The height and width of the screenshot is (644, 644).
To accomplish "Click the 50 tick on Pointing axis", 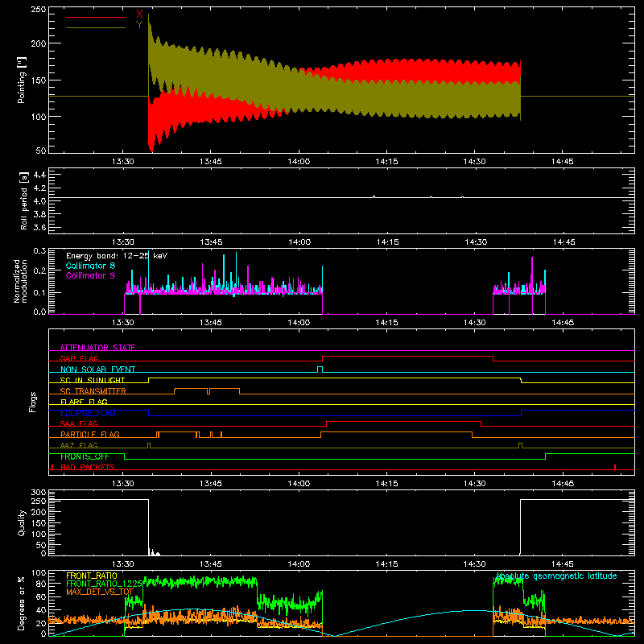I will coord(41,151).
